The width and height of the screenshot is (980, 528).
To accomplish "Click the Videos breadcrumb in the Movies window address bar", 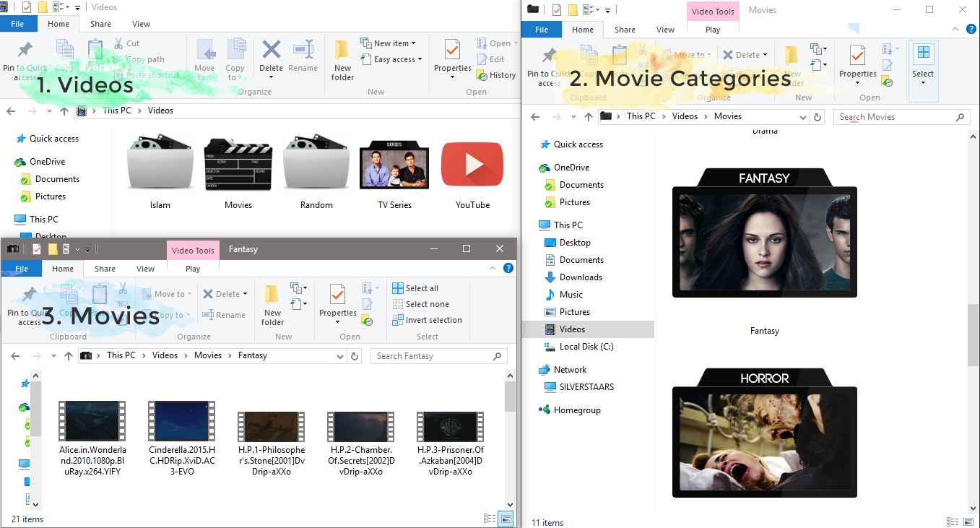I will coord(685,116).
